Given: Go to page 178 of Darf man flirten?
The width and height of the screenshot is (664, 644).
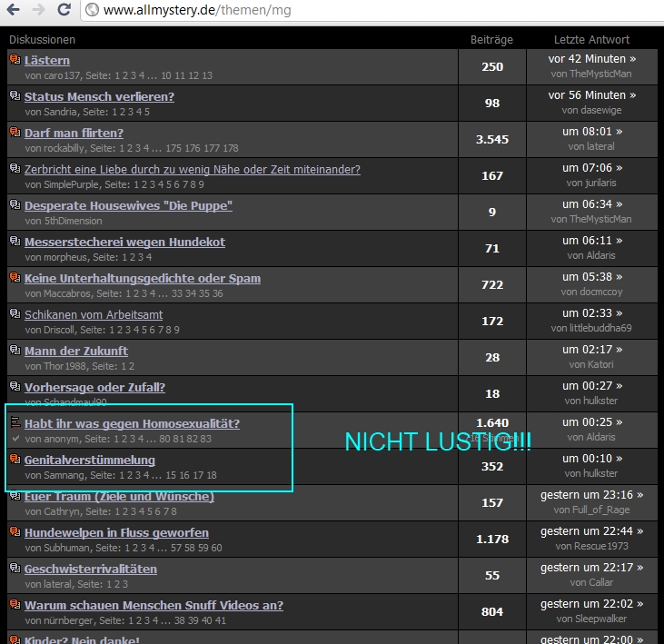Looking at the screenshot, I should coord(231,149).
